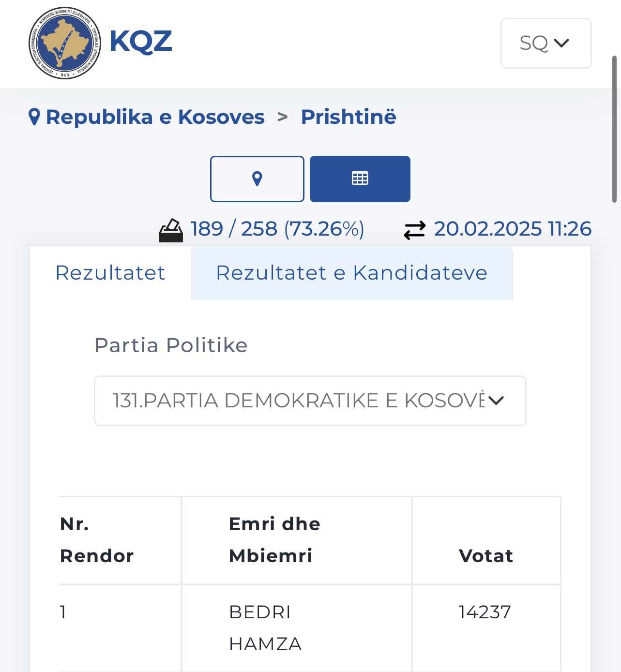
Task: Switch to map view pin button
Action: (x=257, y=179)
